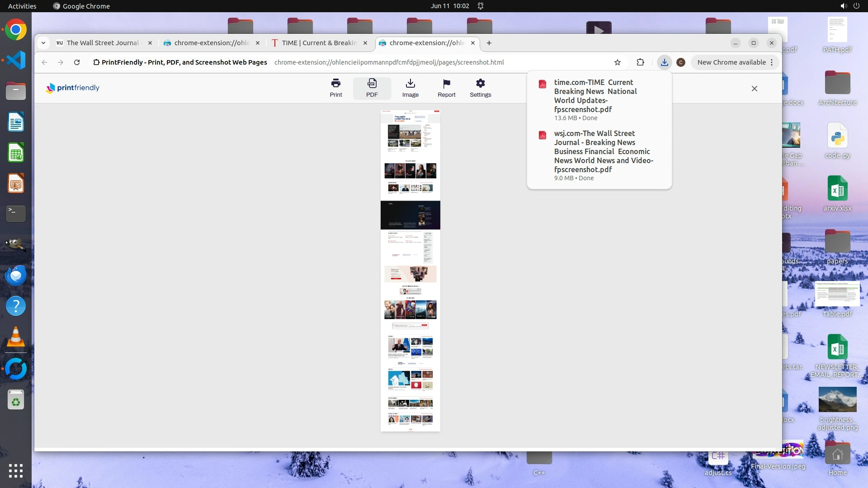This screenshot has height=488, width=868.
Task: Bookmark this page with star icon
Action: pos(618,62)
